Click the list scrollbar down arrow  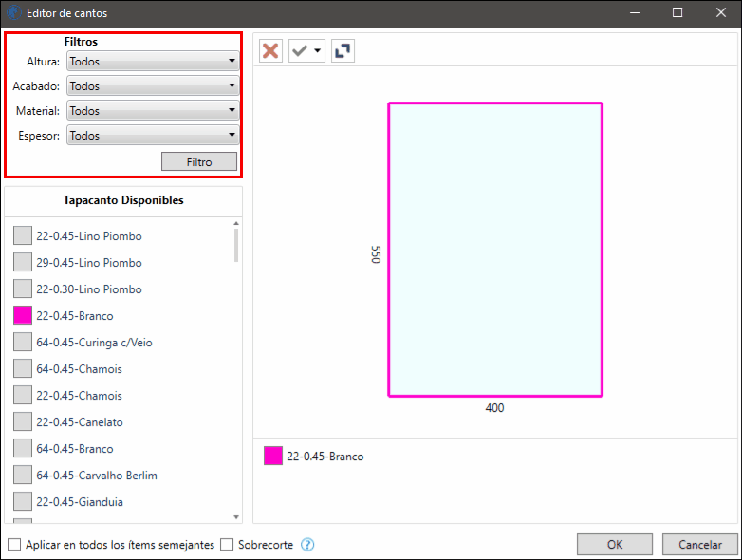(x=236, y=517)
